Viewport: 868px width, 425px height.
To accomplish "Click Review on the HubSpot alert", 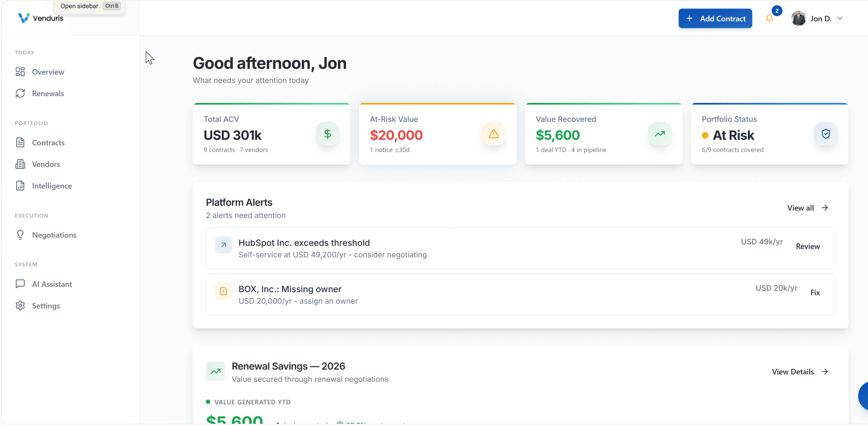I will click(x=808, y=246).
